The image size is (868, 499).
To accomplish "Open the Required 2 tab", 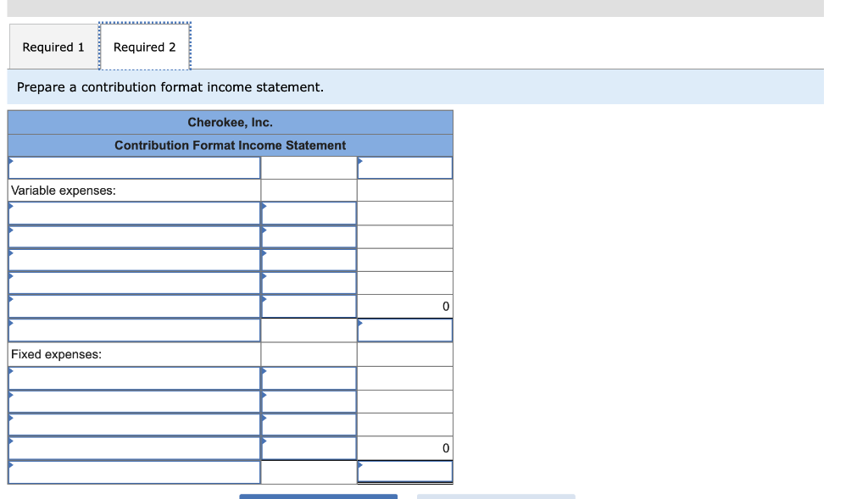I will click(x=145, y=47).
